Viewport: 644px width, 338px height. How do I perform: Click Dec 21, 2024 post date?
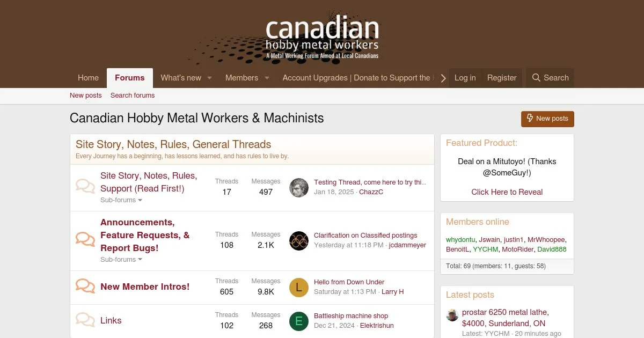pos(334,326)
